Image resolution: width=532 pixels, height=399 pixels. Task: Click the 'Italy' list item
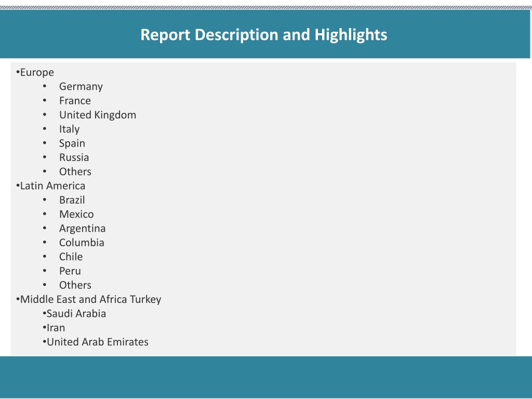(x=69, y=129)
